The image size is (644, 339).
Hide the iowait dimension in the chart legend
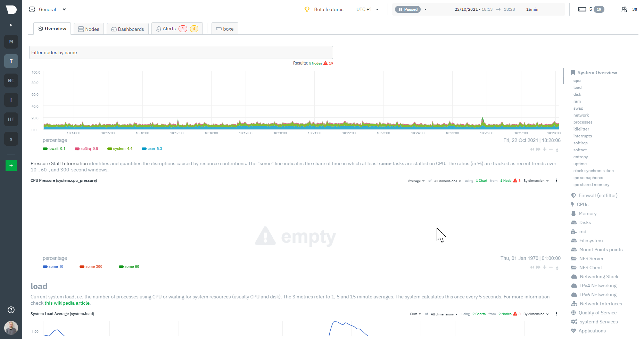54,149
